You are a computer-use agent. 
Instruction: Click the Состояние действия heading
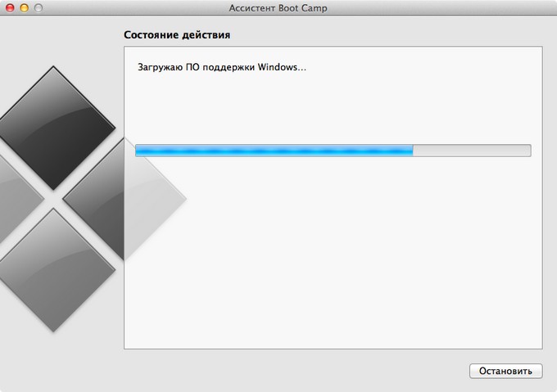177,34
